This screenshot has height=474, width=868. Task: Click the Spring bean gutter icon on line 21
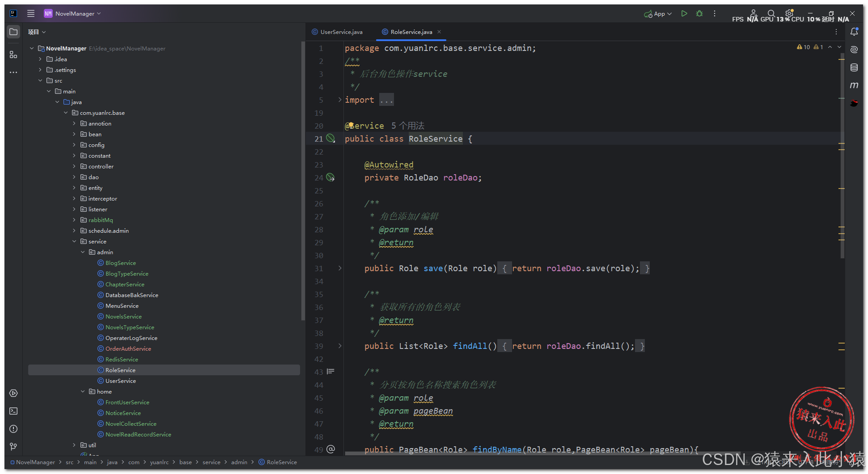(x=330, y=138)
